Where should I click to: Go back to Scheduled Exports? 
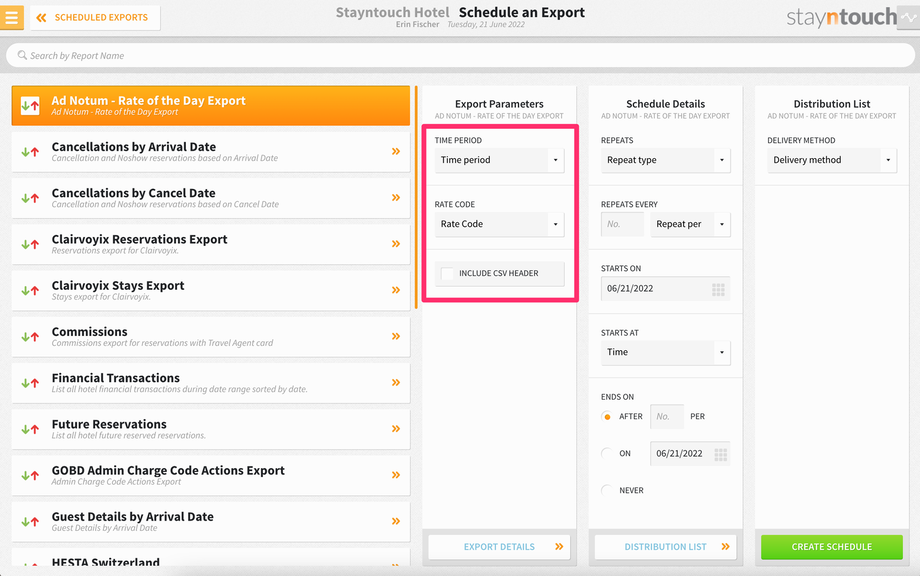point(95,18)
